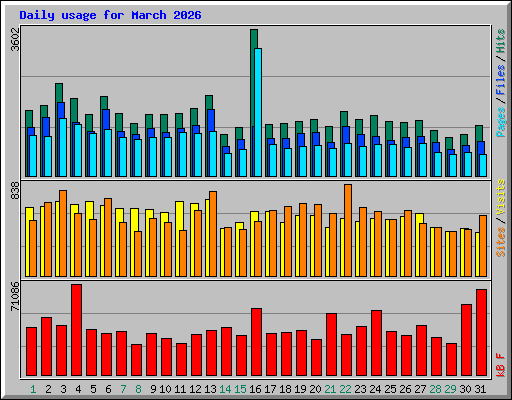Click the 71086 axis value label
Image resolution: width=512 pixels, height=400 pixels.
(x=15, y=297)
